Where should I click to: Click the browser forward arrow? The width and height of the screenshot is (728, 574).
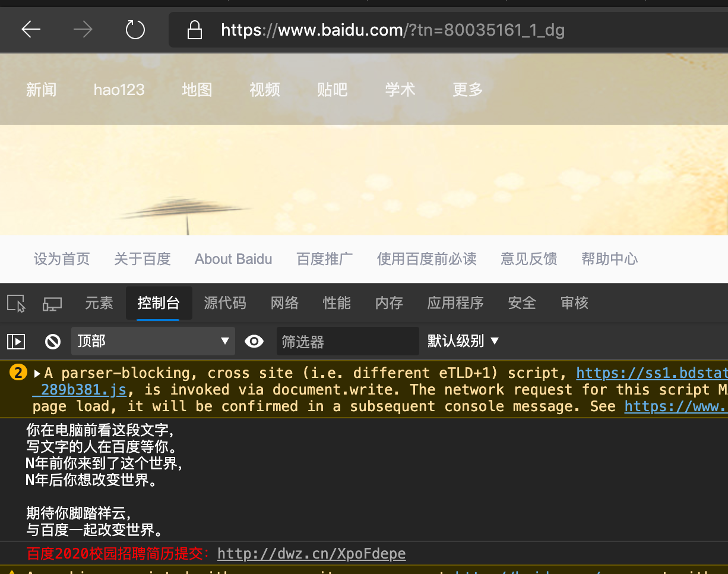83,29
